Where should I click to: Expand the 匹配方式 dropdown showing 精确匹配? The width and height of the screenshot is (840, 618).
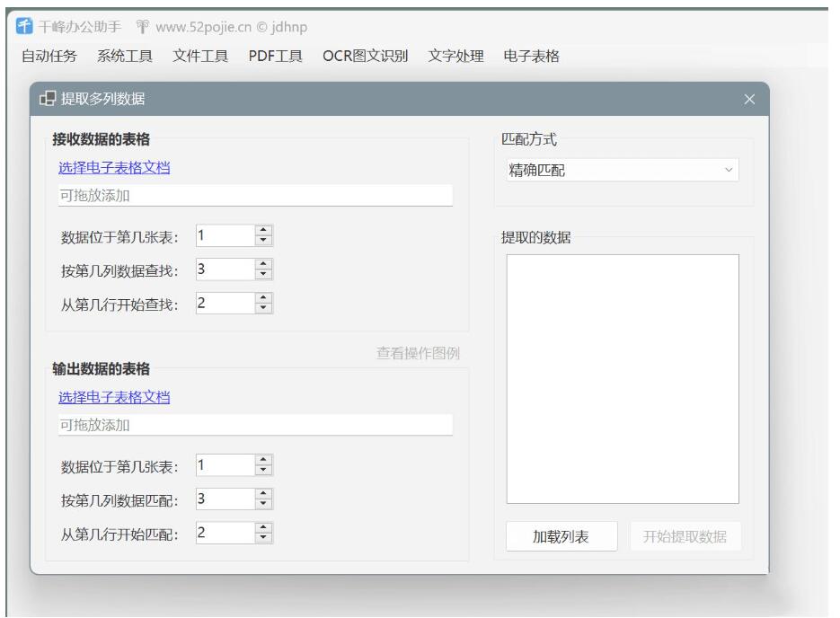click(621, 171)
